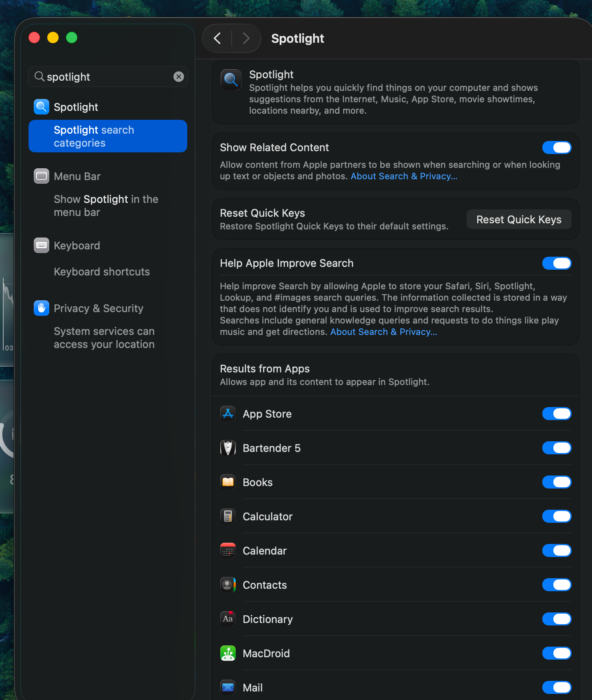Click the App Store app icon
Viewport: 592px width, 700px height.
click(228, 414)
